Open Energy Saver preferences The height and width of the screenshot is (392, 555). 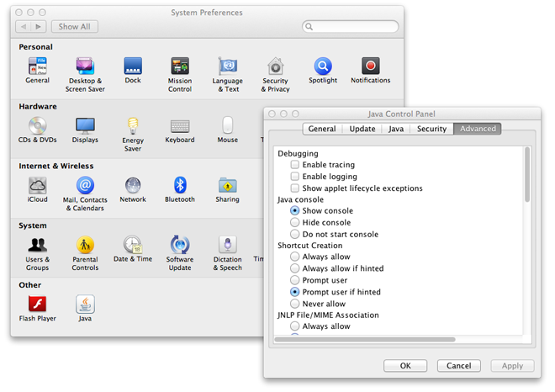pos(133,134)
